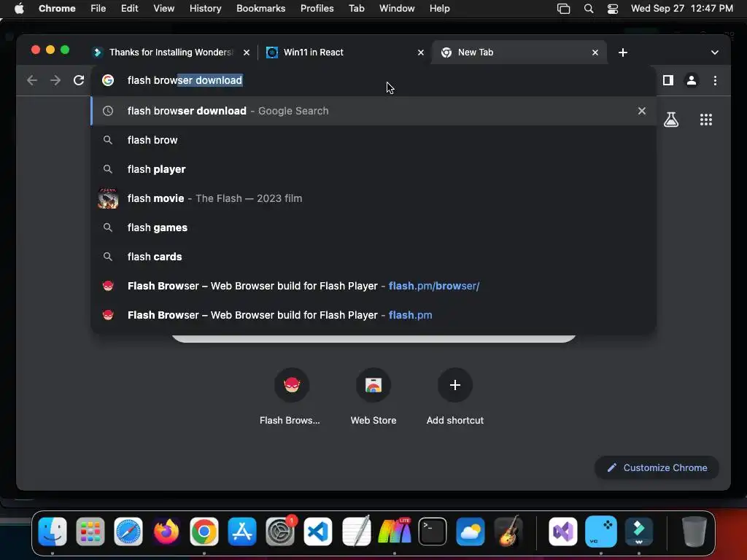The image size is (747, 560).
Task: Click the Customize Chrome button
Action: [x=657, y=467]
